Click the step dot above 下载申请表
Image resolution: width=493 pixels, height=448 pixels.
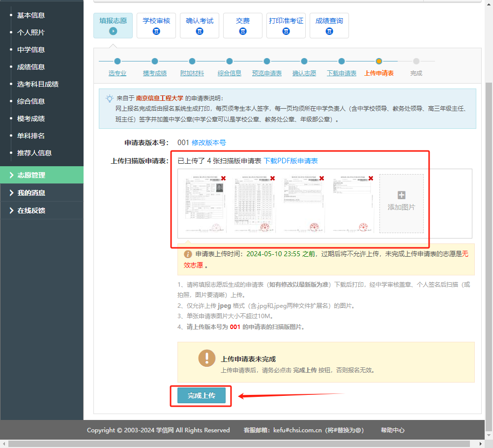342,61
